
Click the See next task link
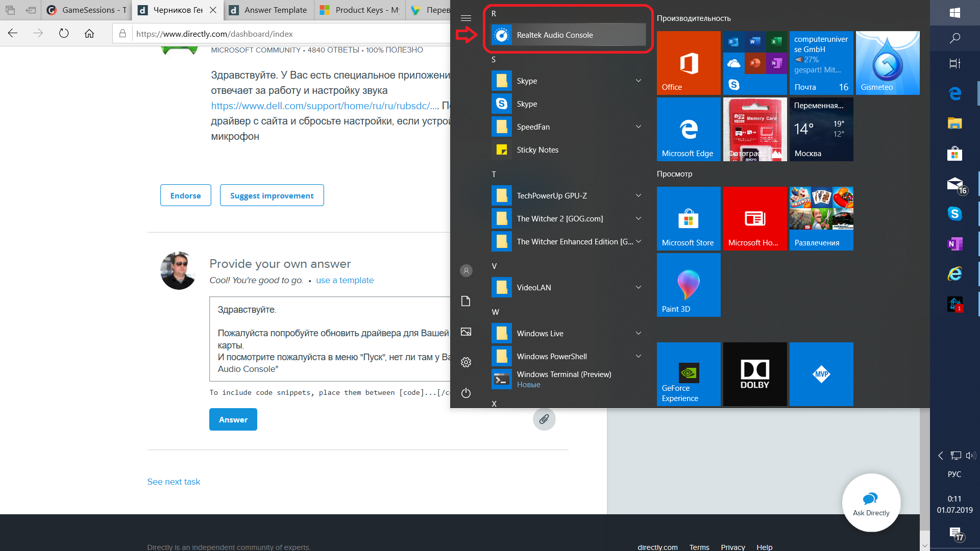pyautogui.click(x=174, y=482)
